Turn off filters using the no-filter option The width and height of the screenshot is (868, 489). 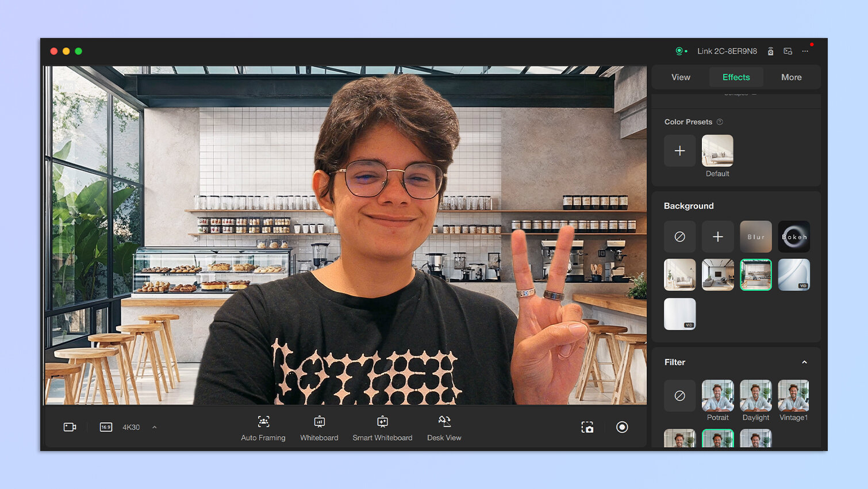tap(679, 396)
